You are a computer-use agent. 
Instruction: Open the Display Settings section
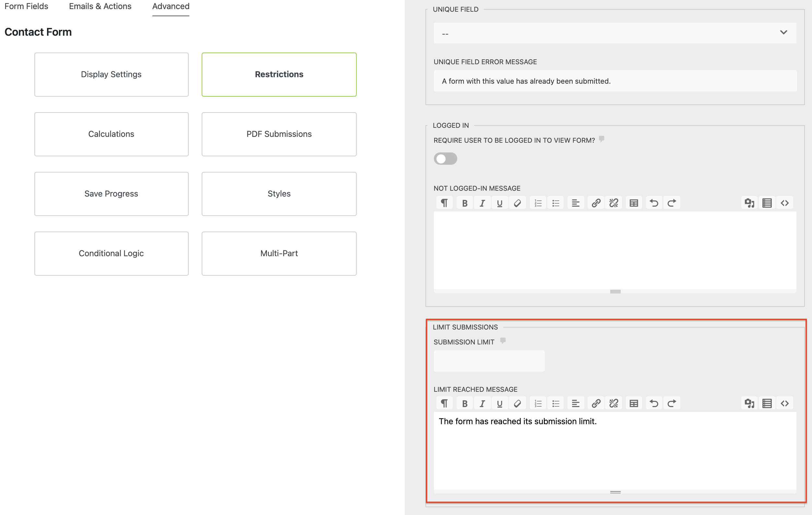(111, 74)
